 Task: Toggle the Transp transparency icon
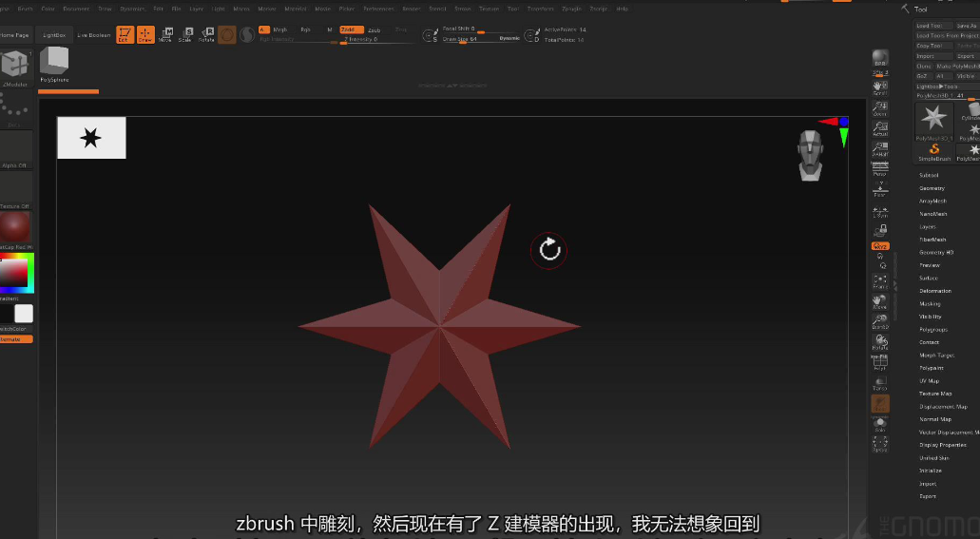coord(880,383)
